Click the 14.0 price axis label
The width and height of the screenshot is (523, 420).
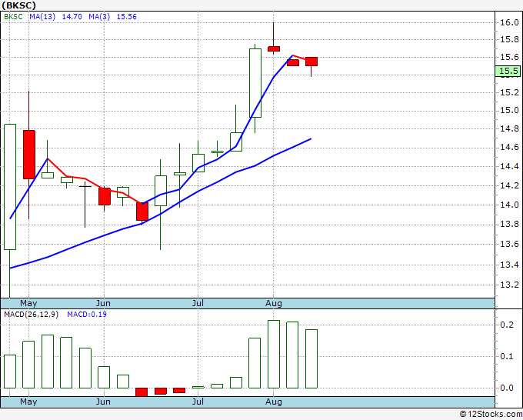[x=509, y=205]
